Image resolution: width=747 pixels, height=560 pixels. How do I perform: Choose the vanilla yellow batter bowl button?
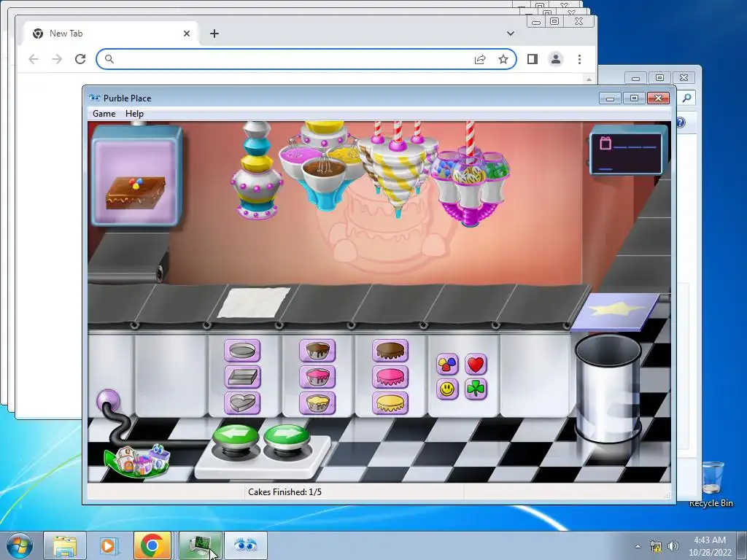coord(317,403)
